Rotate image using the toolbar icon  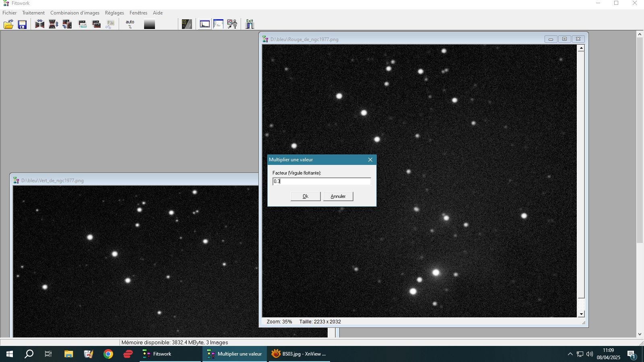67,25
